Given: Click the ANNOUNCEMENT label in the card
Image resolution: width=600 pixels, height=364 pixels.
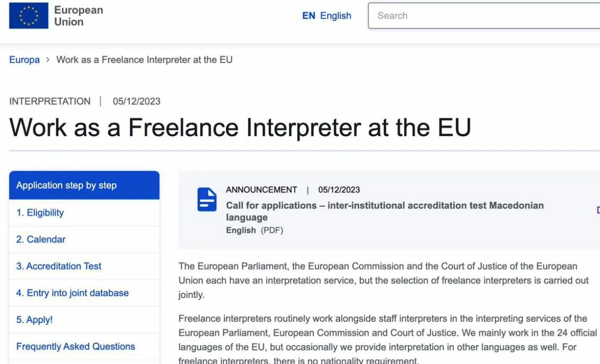Looking at the screenshot, I should pos(261,190).
